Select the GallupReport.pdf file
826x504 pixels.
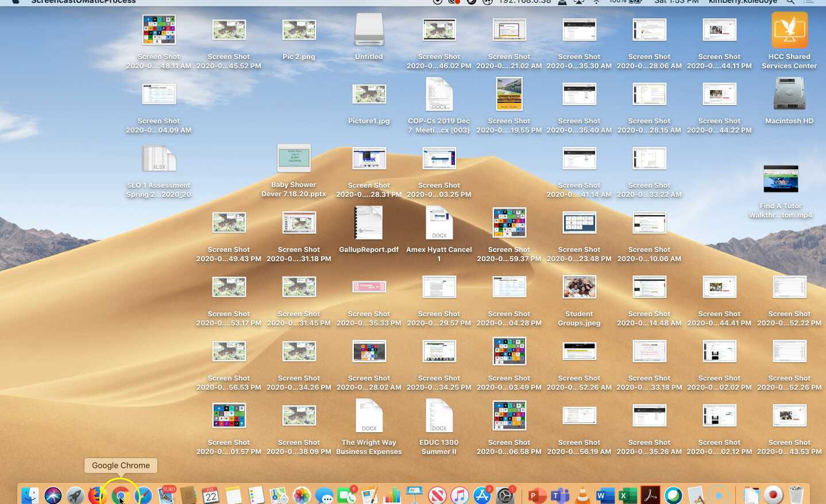[369, 223]
